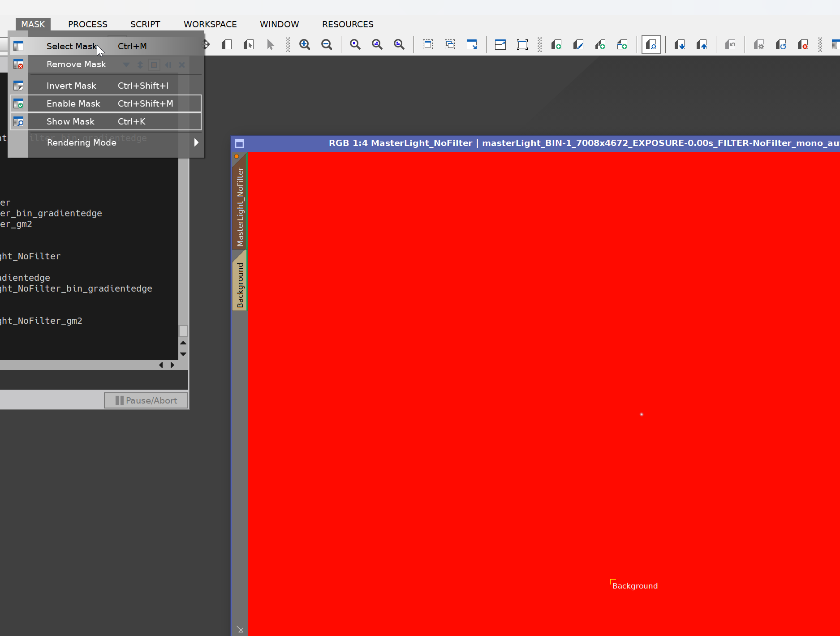Click console text 'er_gm2'
Viewport: 840px width, 636px height.
coord(16,224)
